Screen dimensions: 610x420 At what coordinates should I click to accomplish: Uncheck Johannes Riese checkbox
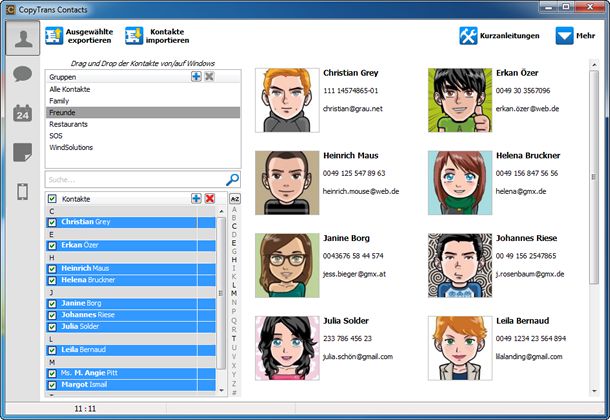[52, 315]
